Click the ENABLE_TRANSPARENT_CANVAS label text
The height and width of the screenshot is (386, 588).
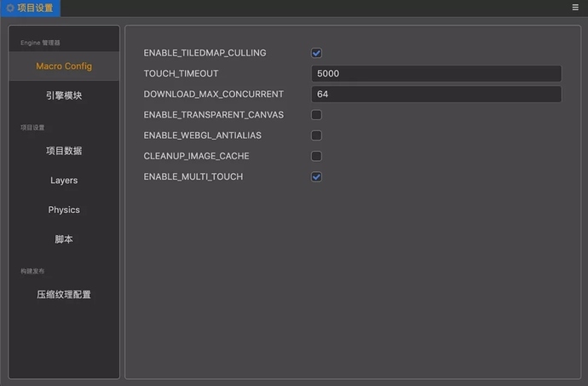click(213, 115)
